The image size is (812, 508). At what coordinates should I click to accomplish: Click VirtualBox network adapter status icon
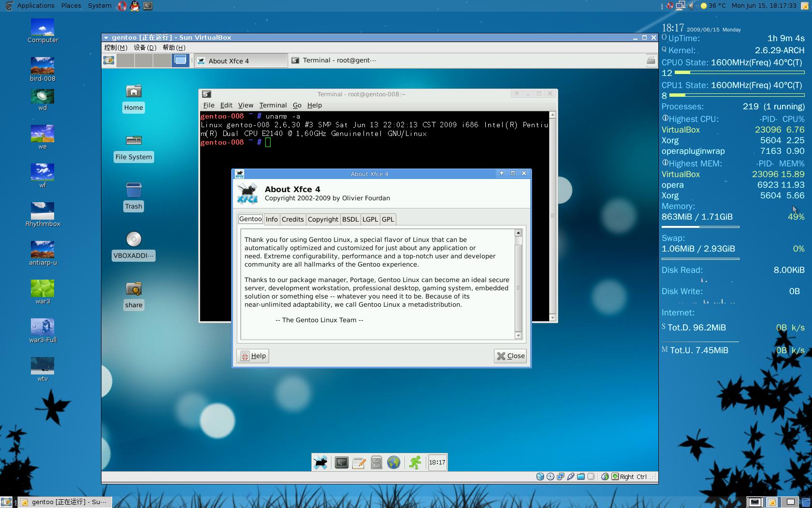560,477
